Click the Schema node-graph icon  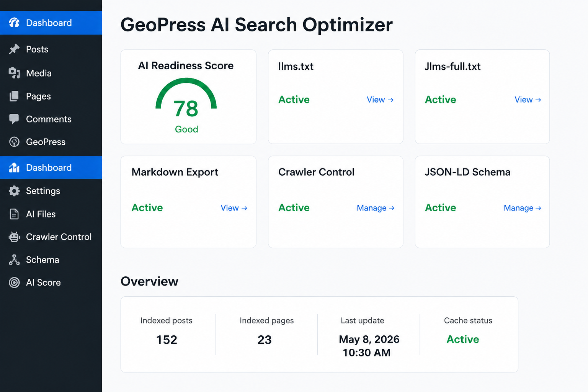[14, 260]
